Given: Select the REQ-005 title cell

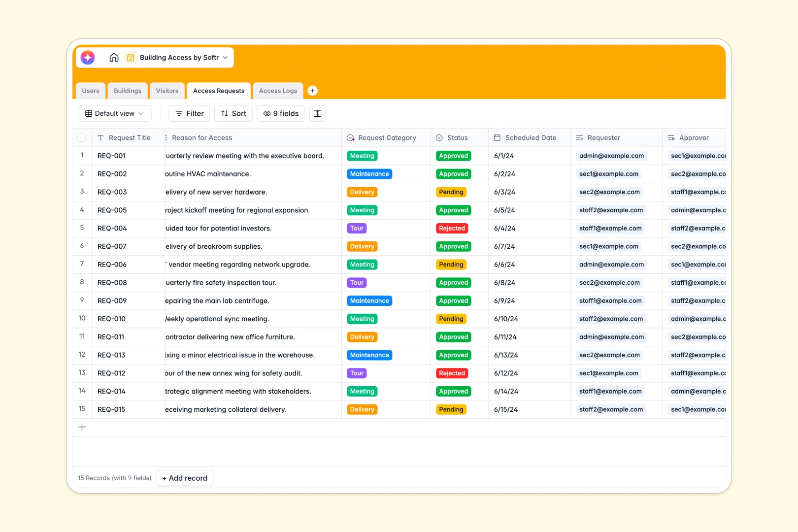Looking at the screenshot, I should click(x=129, y=210).
